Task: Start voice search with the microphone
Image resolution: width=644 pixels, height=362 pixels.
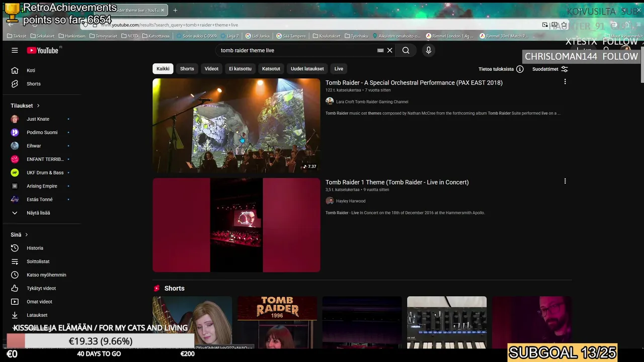Action: point(429,50)
